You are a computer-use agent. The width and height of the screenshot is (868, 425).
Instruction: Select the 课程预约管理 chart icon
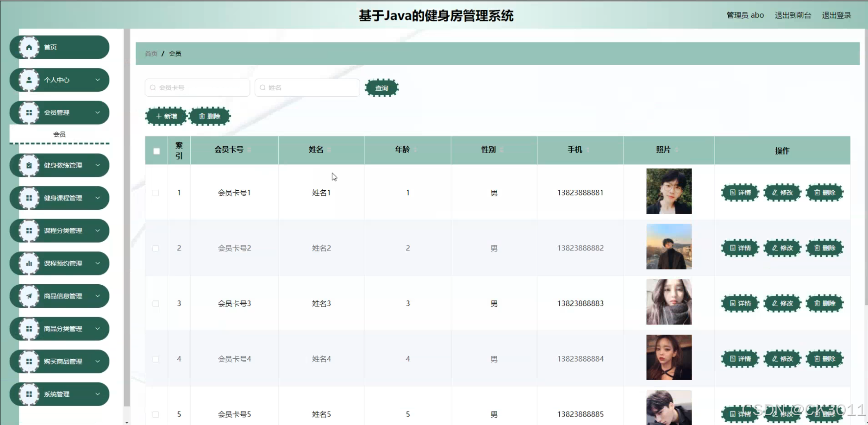29,263
